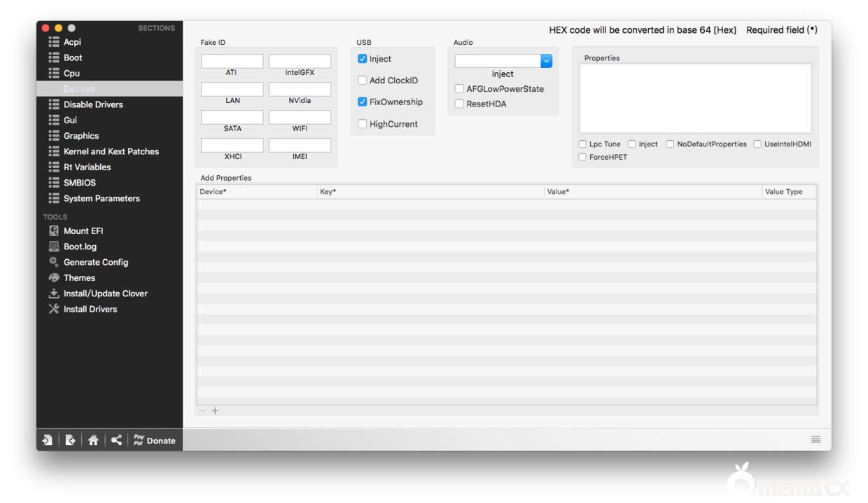
Task: Click the Install/Update Clover download icon
Action: (54, 294)
